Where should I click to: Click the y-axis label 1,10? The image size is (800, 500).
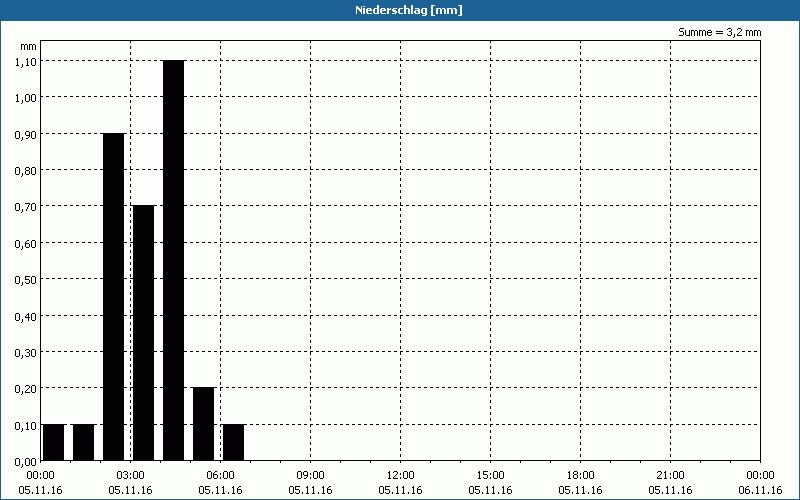26,61
